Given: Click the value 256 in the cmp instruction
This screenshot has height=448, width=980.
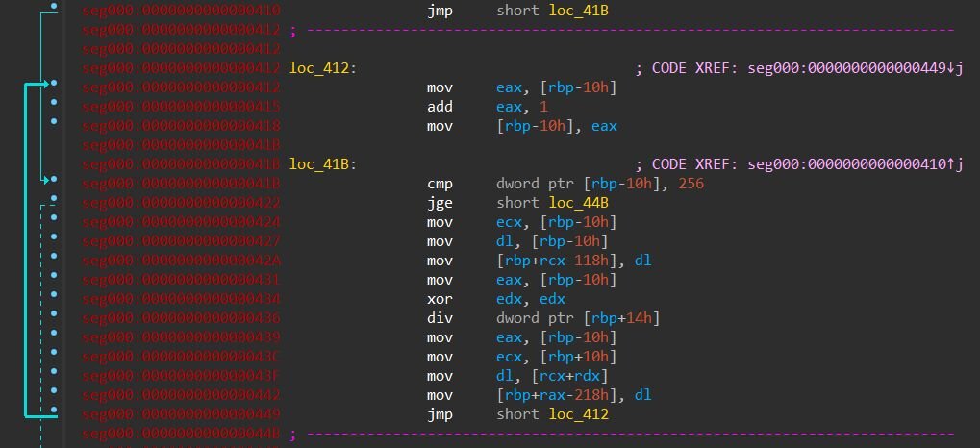Looking at the screenshot, I should point(691,184).
